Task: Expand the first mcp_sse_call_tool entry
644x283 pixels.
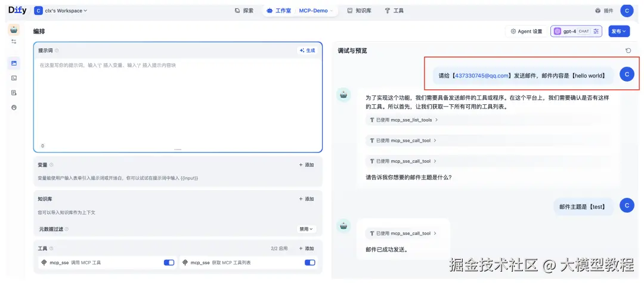Action: [x=403, y=140]
